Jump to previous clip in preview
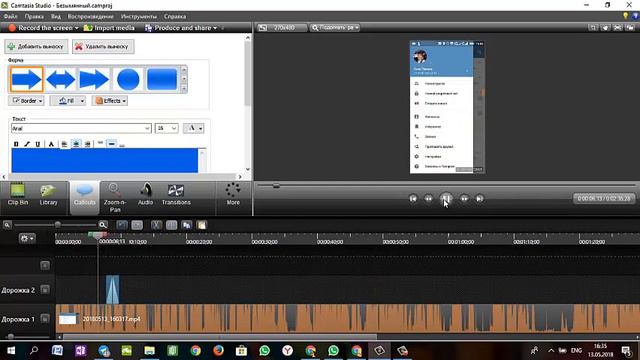The image size is (640, 360). (x=413, y=199)
